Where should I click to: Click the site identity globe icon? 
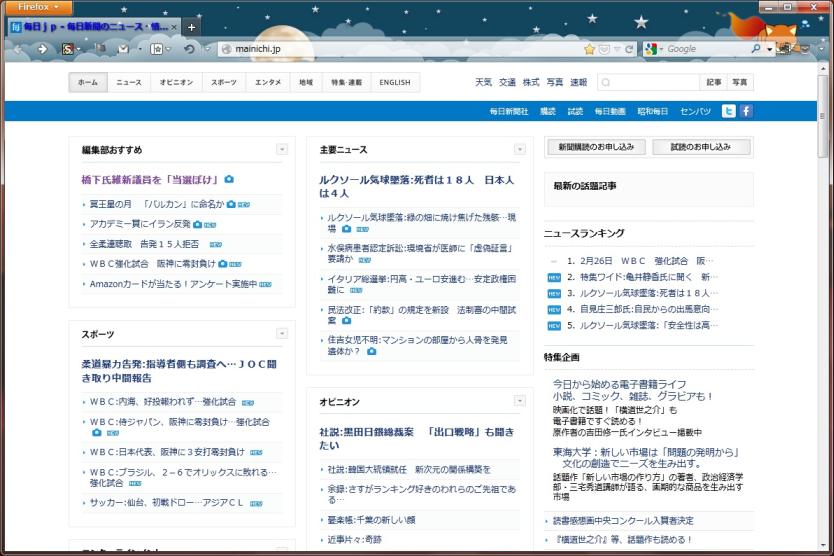tap(226, 49)
